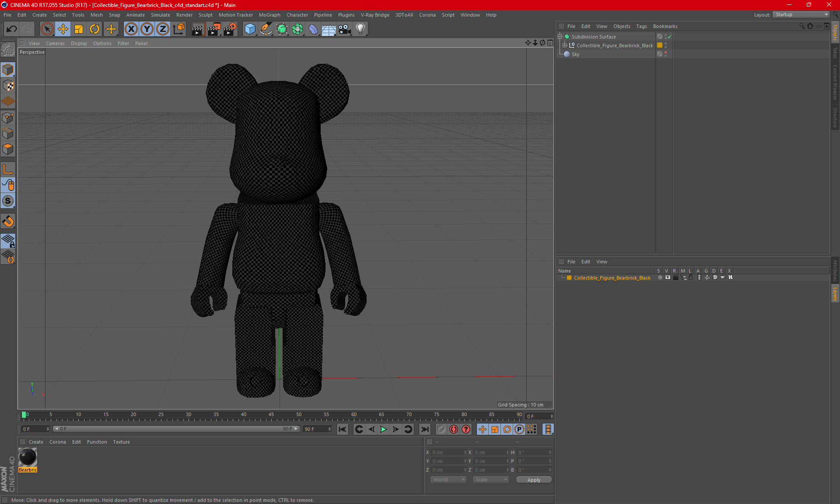Select the Corona render tab
Viewport: 840px width, 504px height.
point(58,441)
